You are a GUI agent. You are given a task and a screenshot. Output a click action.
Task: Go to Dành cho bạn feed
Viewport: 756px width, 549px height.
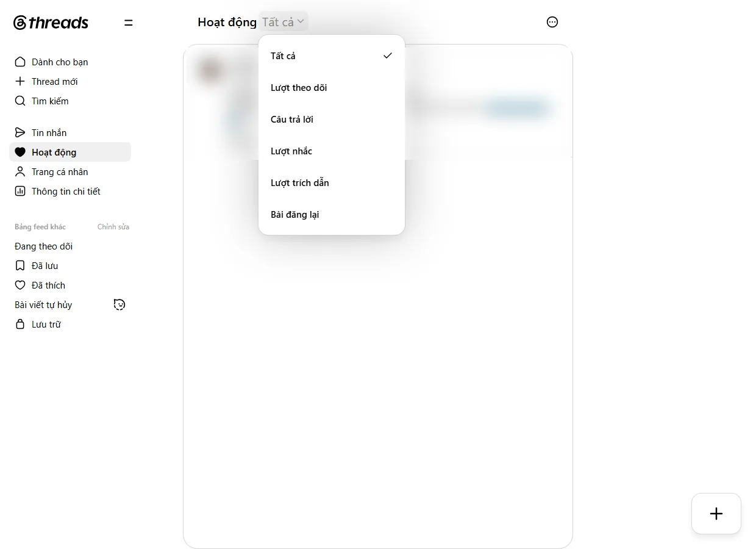point(60,62)
